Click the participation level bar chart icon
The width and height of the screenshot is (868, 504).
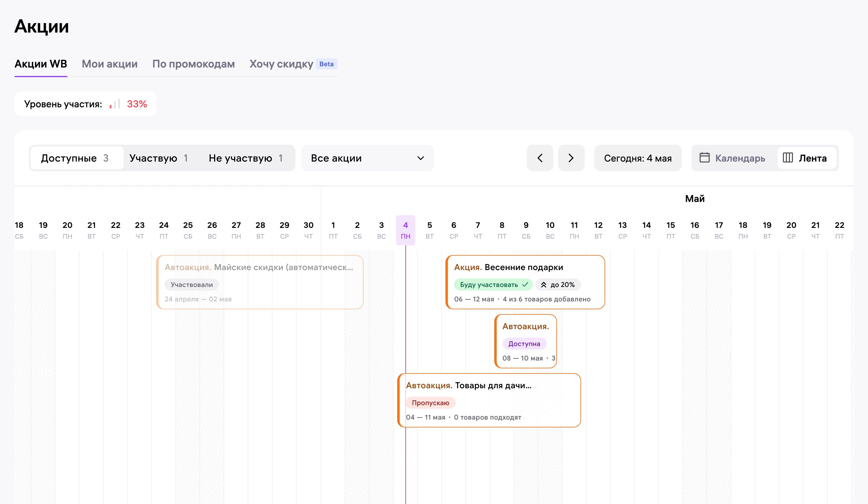coord(115,104)
